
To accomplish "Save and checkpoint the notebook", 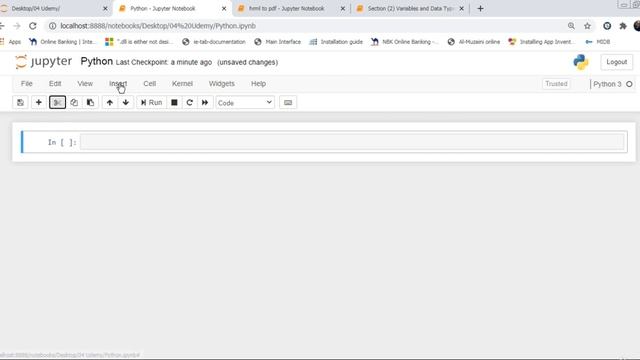I will click(x=20, y=102).
